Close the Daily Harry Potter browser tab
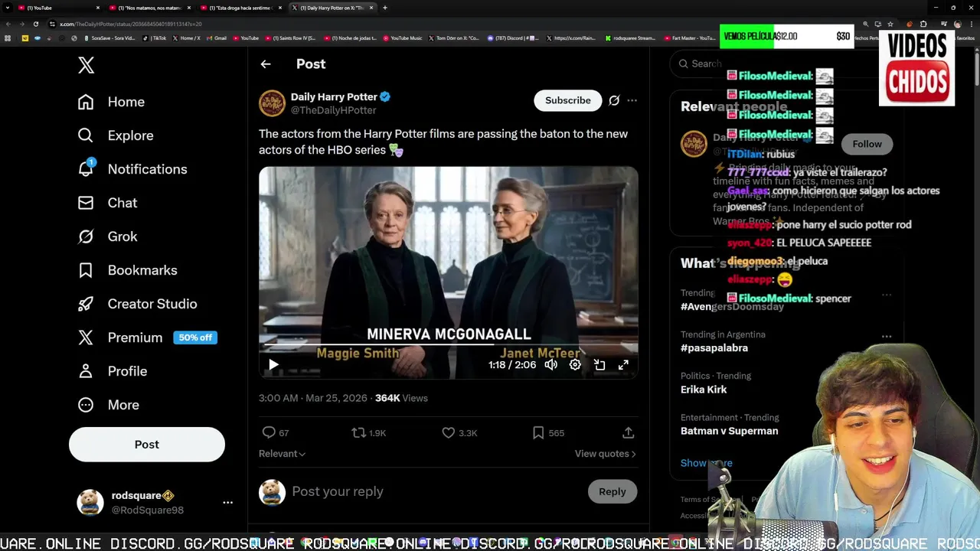The height and width of the screenshot is (551, 980). 371,8
